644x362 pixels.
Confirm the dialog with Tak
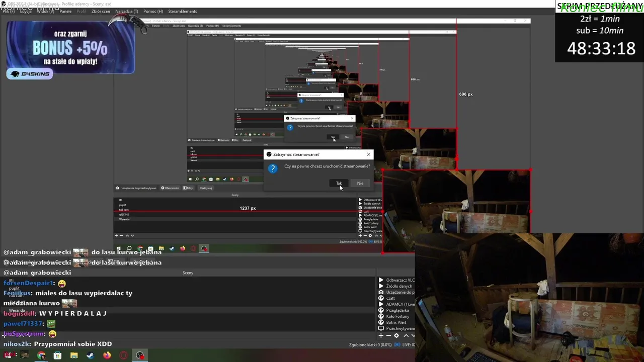pos(339,183)
